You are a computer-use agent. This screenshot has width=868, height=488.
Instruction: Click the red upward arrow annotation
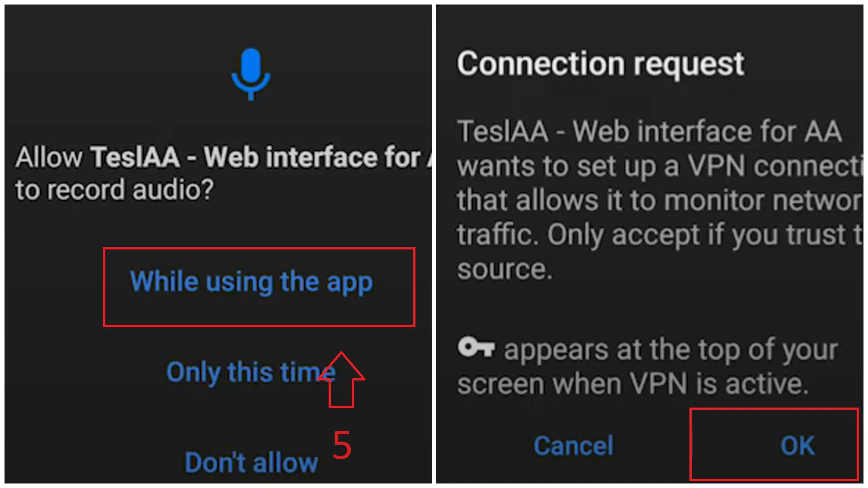pos(341,380)
